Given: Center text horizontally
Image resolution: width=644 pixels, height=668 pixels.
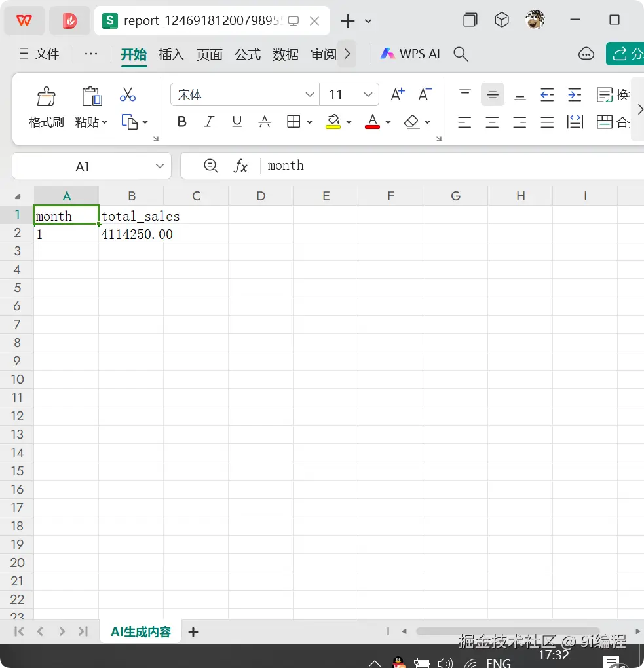Looking at the screenshot, I should point(492,122).
